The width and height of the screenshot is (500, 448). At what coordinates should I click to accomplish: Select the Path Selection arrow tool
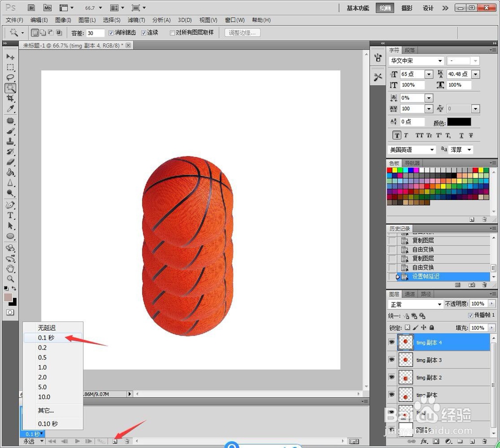point(10,226)
